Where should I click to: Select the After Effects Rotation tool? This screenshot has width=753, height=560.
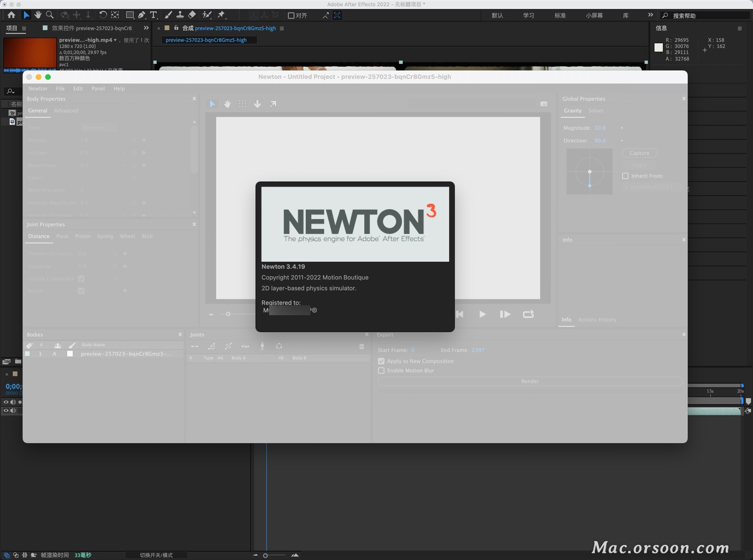tap(103, 15)
